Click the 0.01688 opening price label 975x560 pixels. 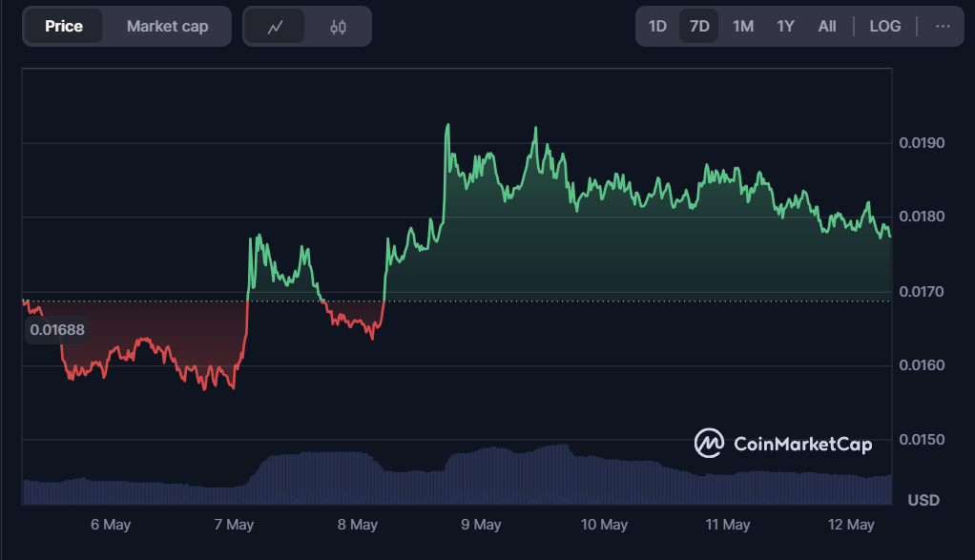[x=57, y=330]
